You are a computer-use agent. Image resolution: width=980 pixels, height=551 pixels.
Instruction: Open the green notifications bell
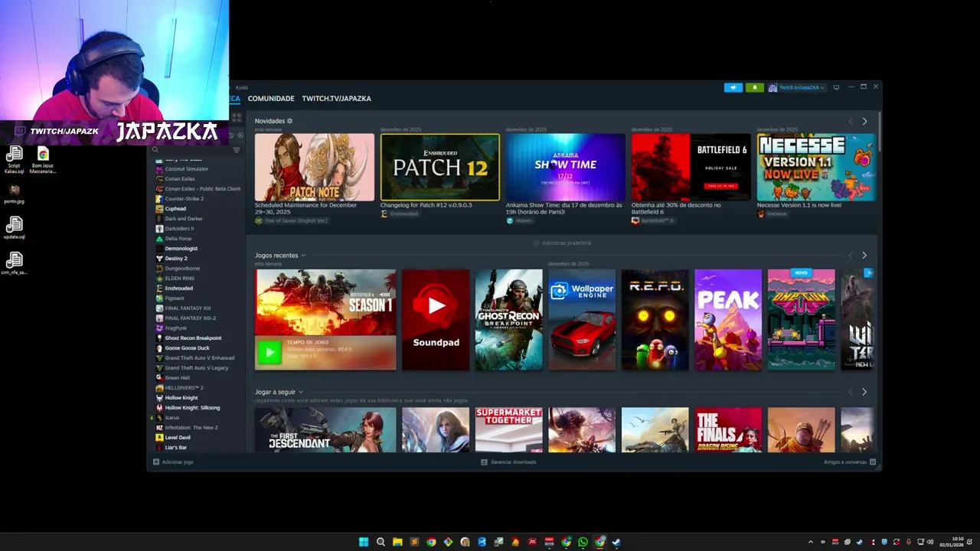tap(754, 87)
